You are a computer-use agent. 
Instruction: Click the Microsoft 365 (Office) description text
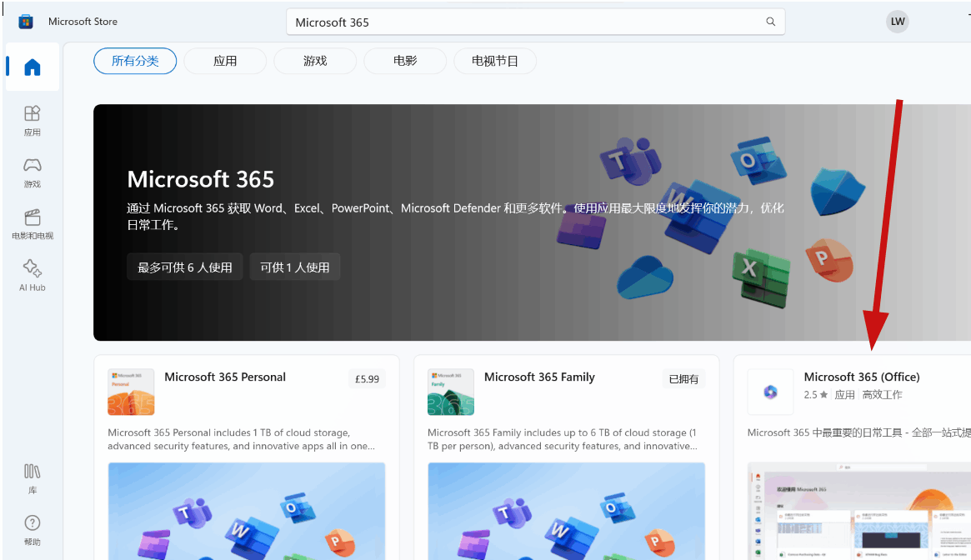click(859, 432)
